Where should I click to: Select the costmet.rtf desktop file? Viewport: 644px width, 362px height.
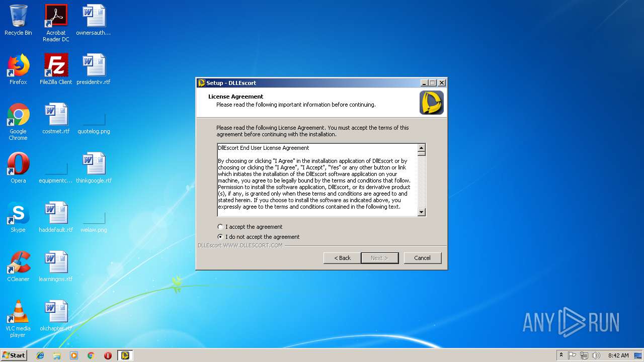coord(56,119)
